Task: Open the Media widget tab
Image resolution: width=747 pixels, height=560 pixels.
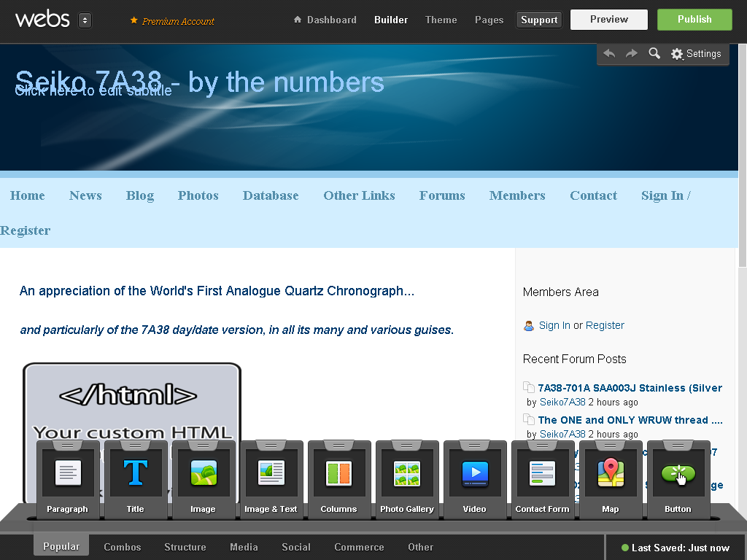Action: coord(244,547)
